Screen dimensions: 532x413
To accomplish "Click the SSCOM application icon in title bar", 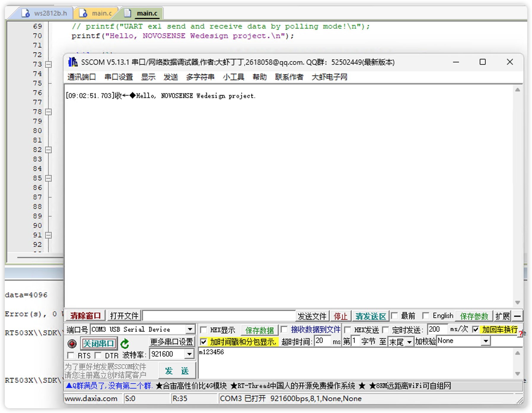I will pyautogui.click(x=73, y=62).
